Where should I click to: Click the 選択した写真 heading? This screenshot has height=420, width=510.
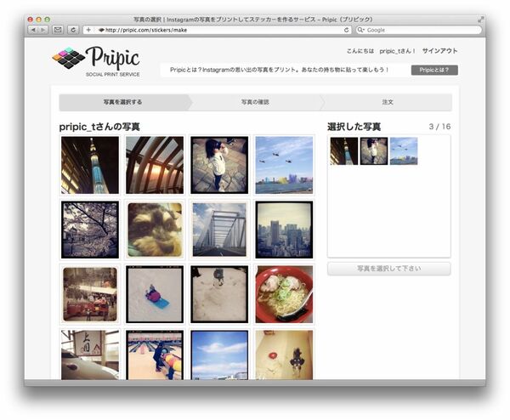click(x=354, y=127)
